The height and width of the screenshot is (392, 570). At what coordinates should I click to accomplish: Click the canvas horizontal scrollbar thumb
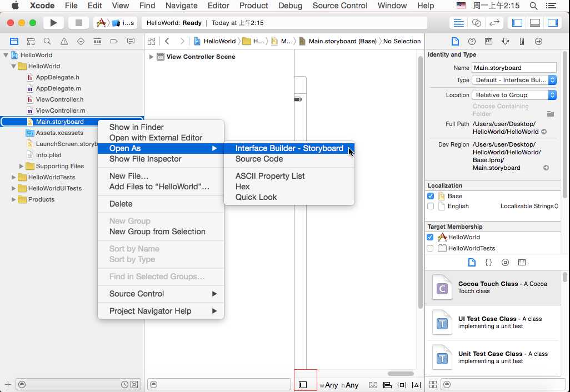pyautogui.click(x=401, y=374)
